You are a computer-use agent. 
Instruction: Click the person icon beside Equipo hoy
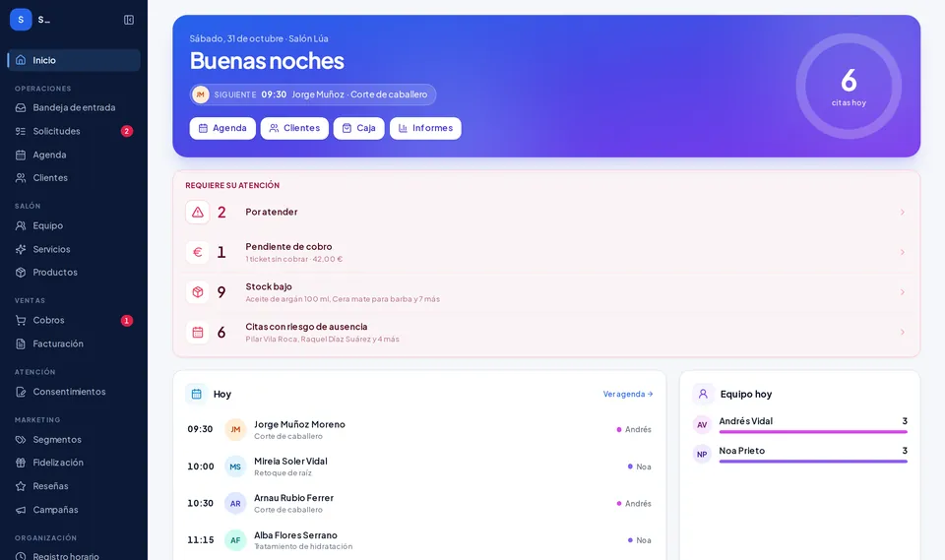pos(703,395)
